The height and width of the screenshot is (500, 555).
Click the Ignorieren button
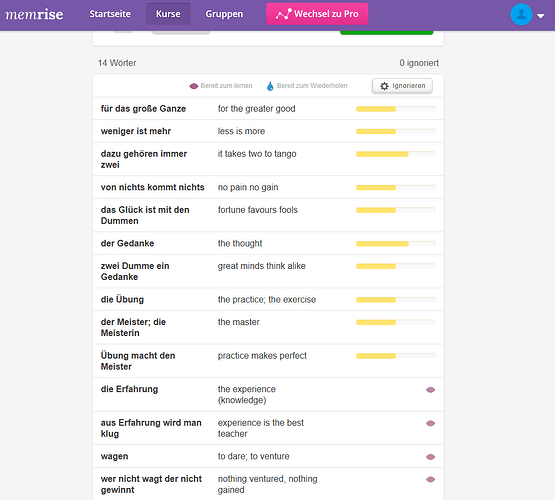(402, 86)
